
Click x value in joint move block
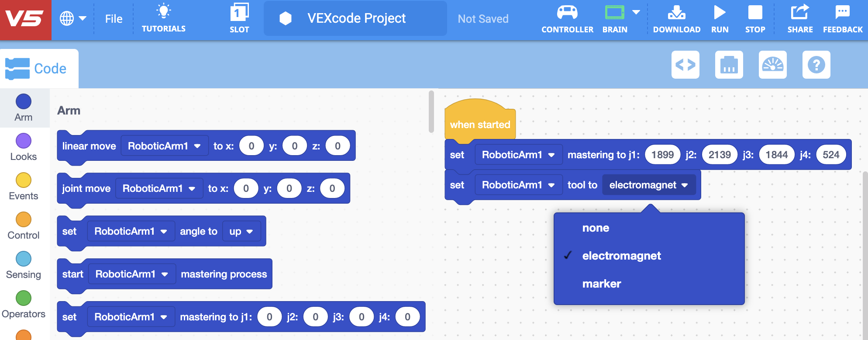click(x=246, y=188)
